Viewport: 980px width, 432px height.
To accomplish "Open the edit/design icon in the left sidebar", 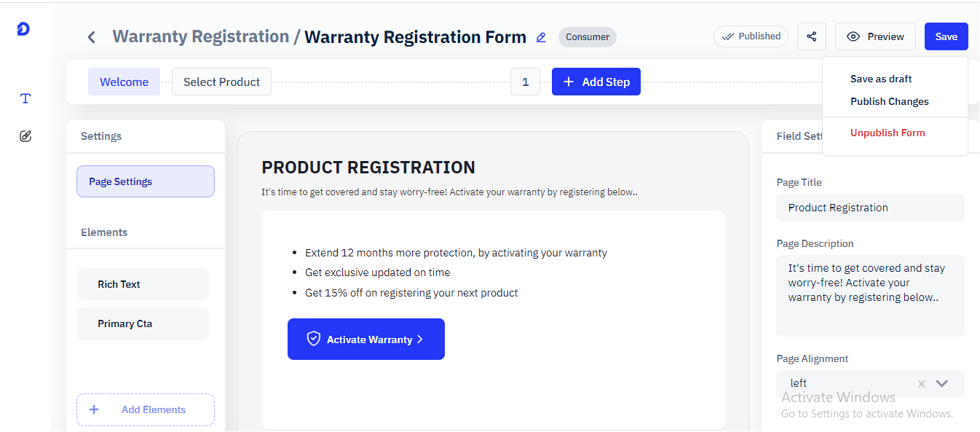I will pyautogui.click(x=25, y=136).
